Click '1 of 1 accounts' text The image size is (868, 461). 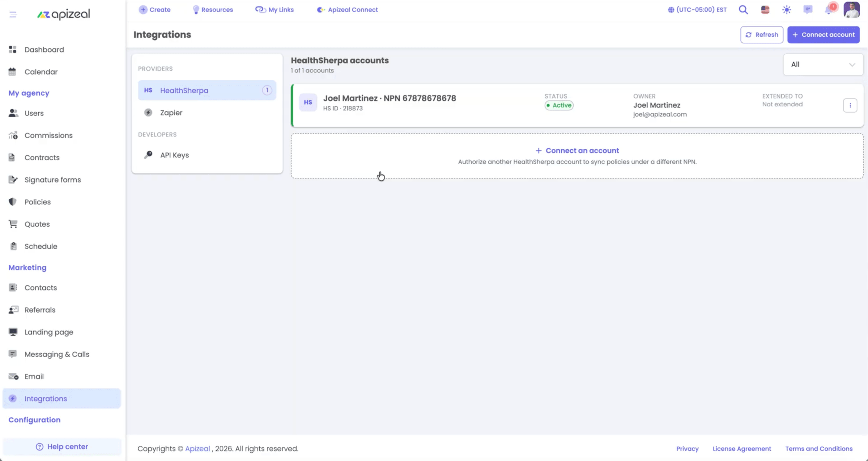point(312,71)
